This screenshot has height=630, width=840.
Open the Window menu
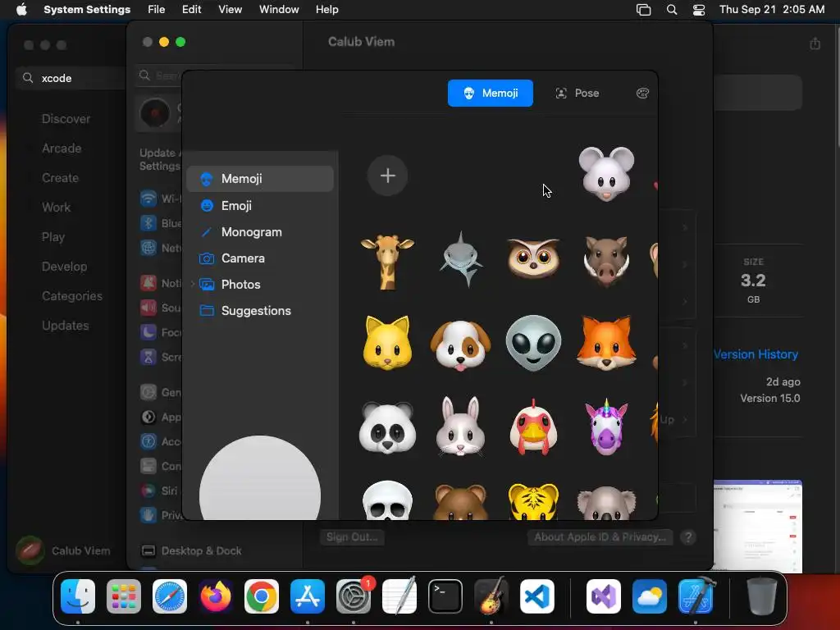[x=279, y=10]
